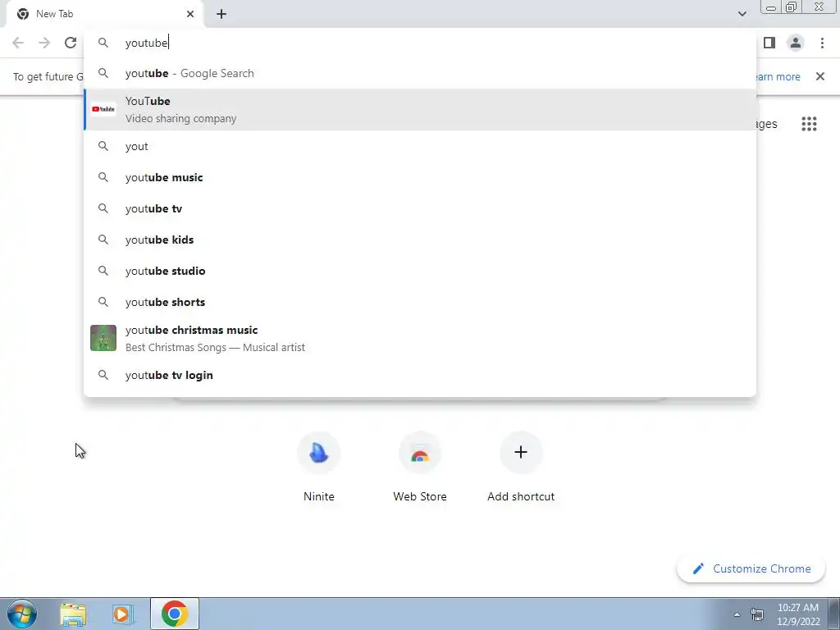Open Chrome's three-dot menu
Viewport: 840px width, 630px height.
[822, 43]
